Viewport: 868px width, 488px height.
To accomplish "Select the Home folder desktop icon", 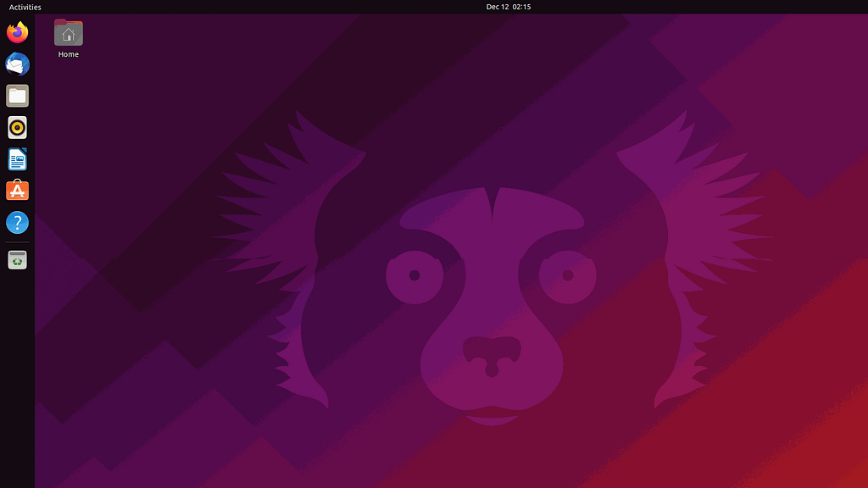I will click(68, 33).
